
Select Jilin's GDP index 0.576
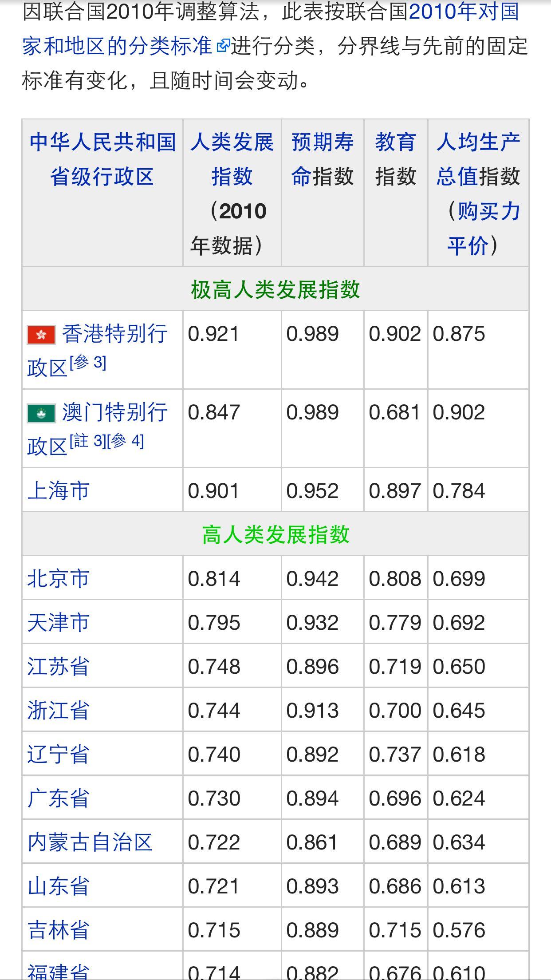[459, 930]
